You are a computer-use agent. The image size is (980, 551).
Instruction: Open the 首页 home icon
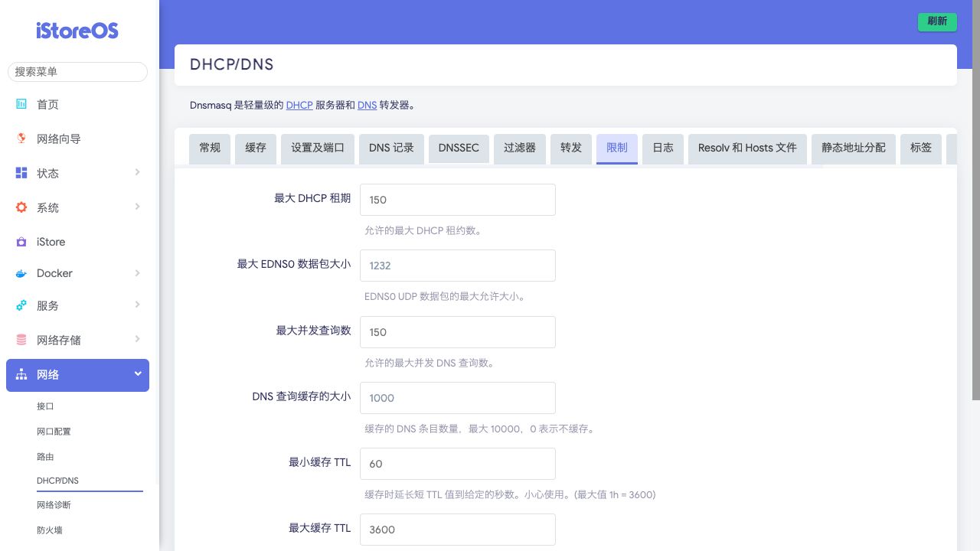[21, 104]
